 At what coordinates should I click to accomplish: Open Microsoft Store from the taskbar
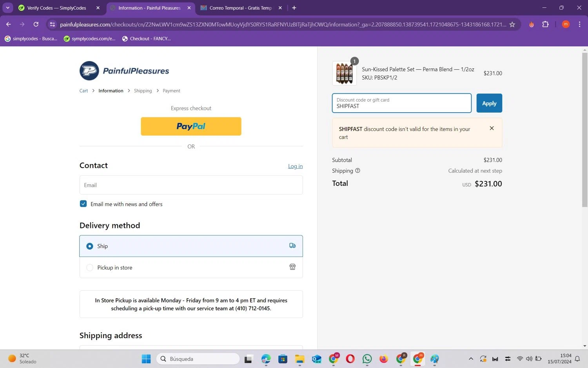283,359
